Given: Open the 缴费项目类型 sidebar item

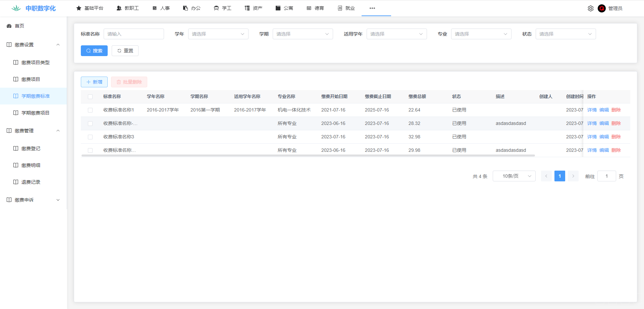Looking at the screenshot, I should point(35,62).
